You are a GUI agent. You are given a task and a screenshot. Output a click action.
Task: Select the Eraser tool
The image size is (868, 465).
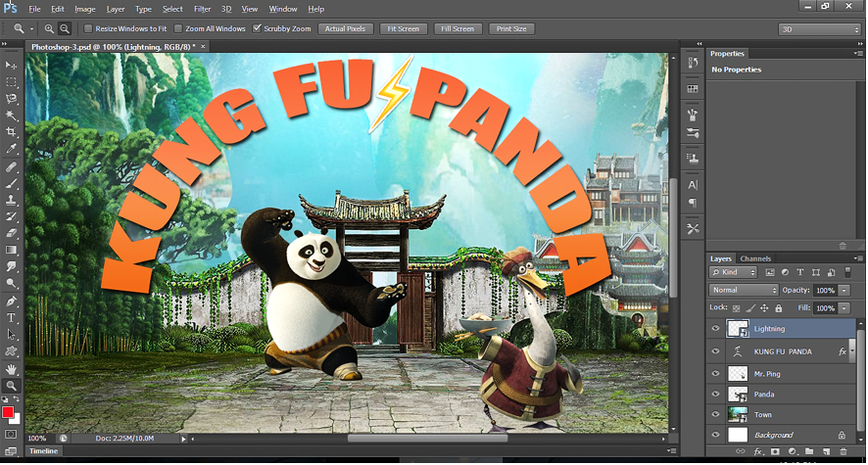tap(11, 233)
